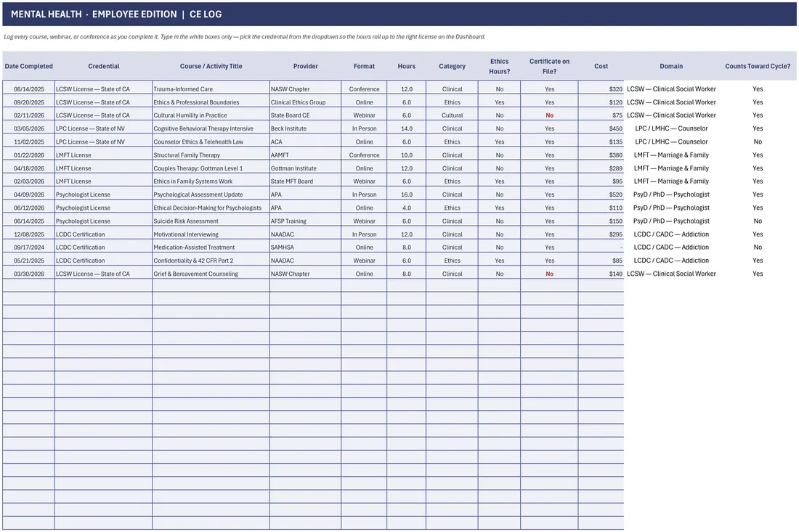Select Psychologist License credential for Suicide Risk row

coord(103,221)
